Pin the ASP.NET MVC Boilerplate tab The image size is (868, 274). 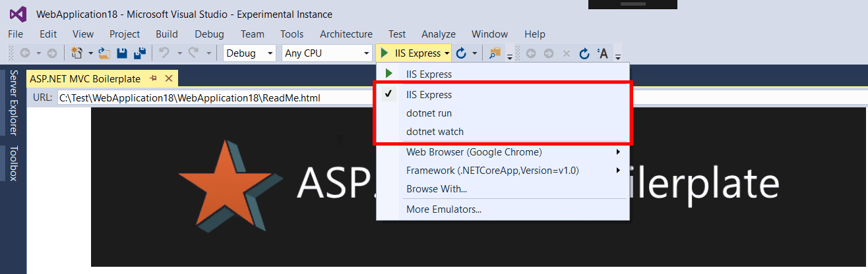tap(154, 78)
